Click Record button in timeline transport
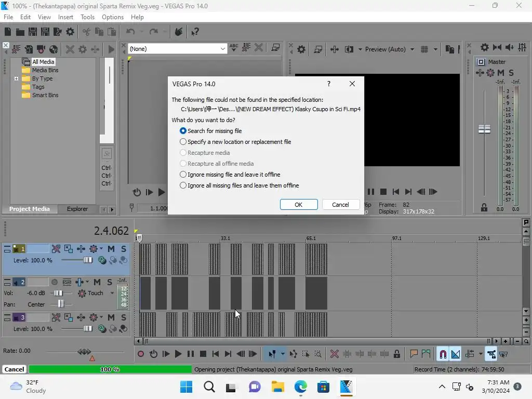This screenshot has height=399, width=532. pyautogui.click(x=140, y=354)
